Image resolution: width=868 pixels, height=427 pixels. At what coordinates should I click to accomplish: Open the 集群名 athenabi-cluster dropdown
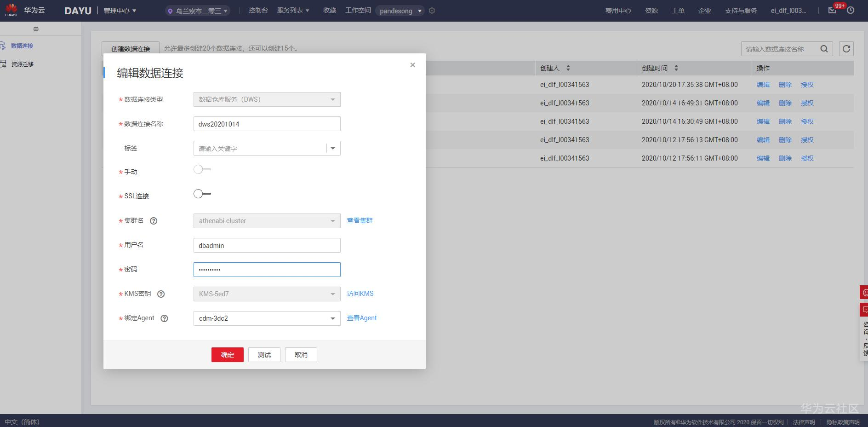coord(267,221)
